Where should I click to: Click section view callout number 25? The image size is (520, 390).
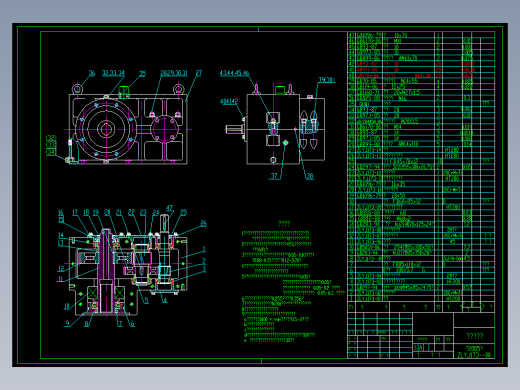[x=183, y=213]
